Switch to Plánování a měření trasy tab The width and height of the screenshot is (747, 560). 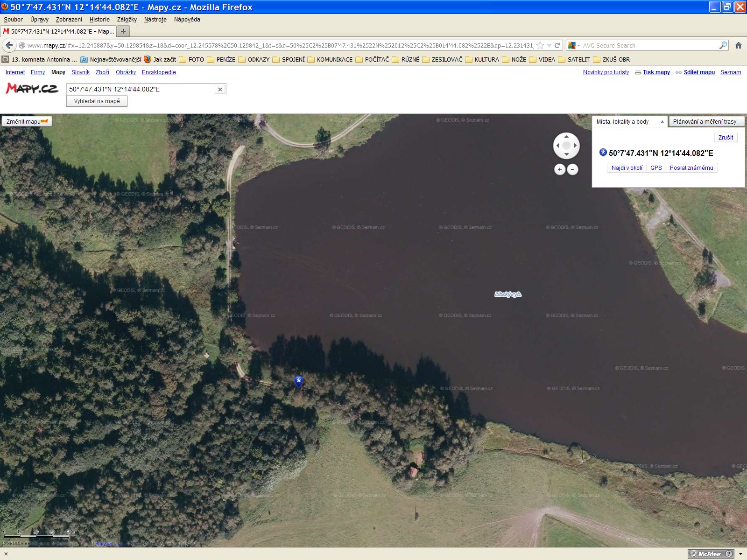[706, 122]
